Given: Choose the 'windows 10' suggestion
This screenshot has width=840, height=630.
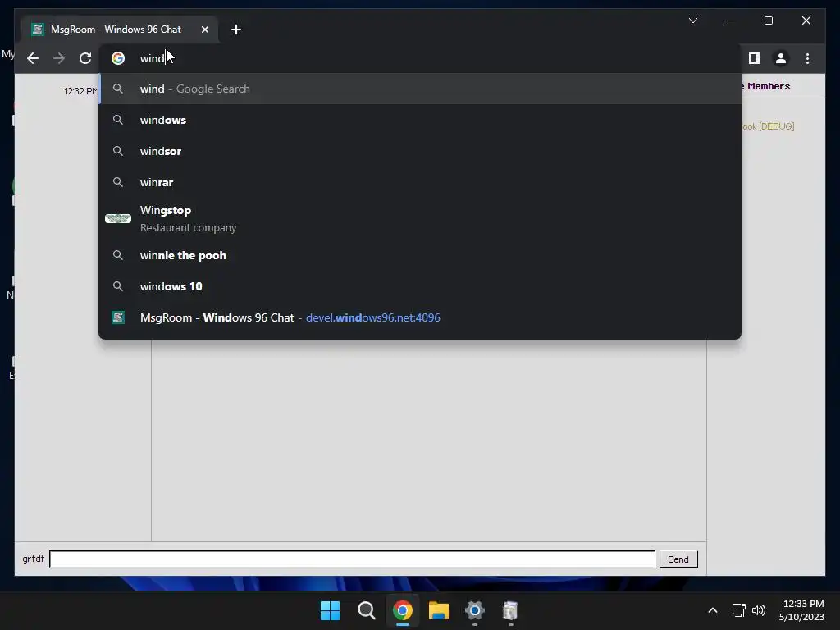Looking at the screenshot, I should point(421,286).
